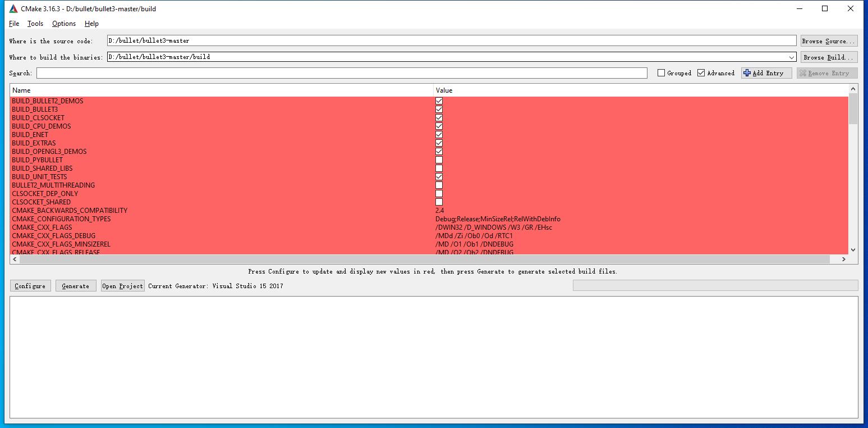Enable BUILD_SHARED_LIBS option
Screen dimensions: 868x428
click(439, 168)
